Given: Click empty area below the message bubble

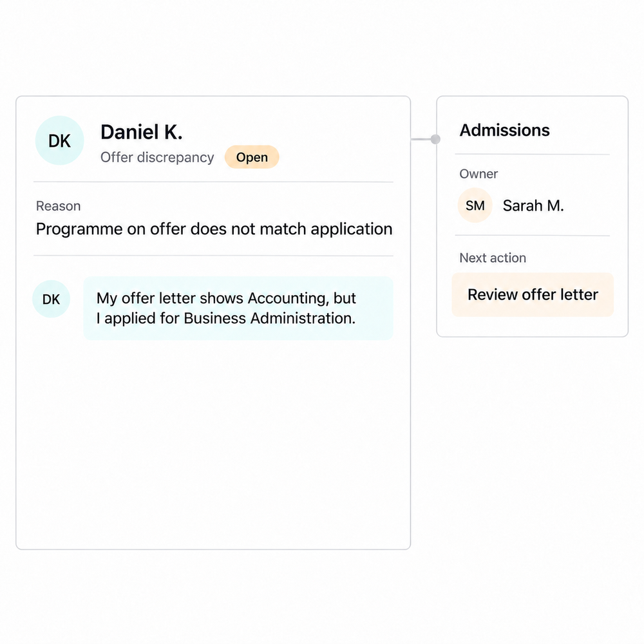Looking at the screenshot, I should [213, 444].
